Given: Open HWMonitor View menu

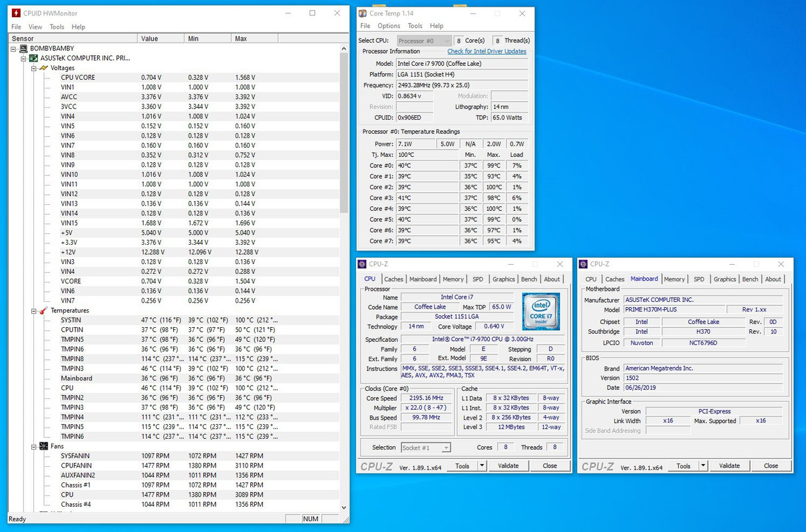Looking at the screenshot, I should [x=35, y=27].
